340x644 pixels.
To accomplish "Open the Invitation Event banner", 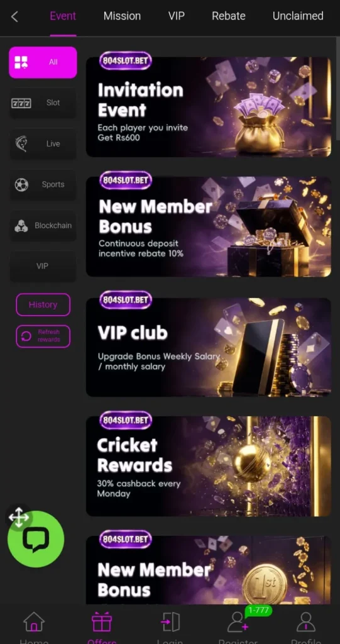I will (x=208, y=105).
